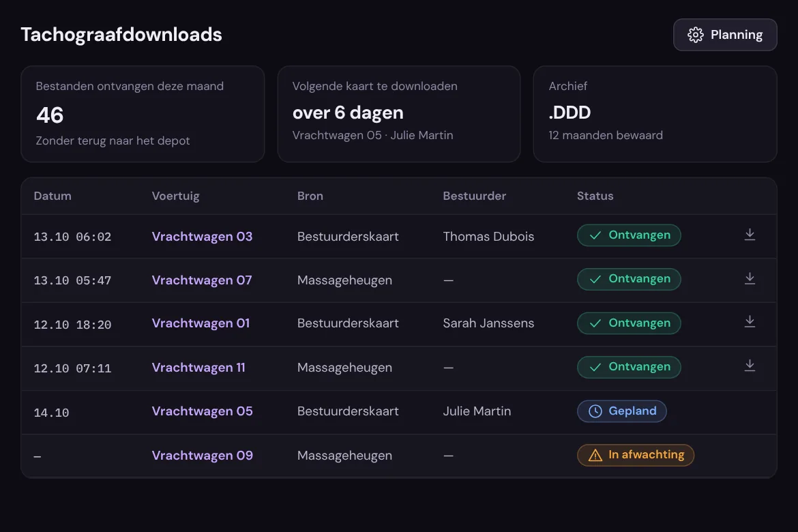Screen dimensions: 798x532
Task: Click Ontvangen status badge for Vrachtwagen 07
Action: coord(629,279)
